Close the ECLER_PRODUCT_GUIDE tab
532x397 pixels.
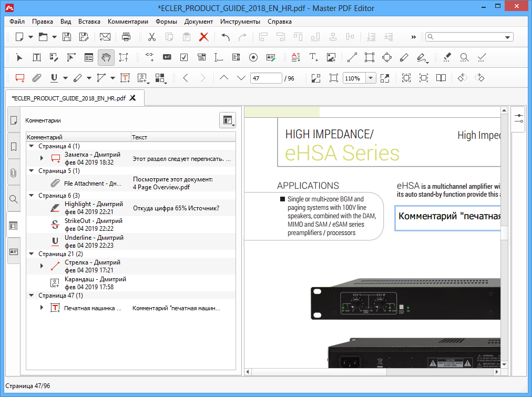(x=132, y=98)
